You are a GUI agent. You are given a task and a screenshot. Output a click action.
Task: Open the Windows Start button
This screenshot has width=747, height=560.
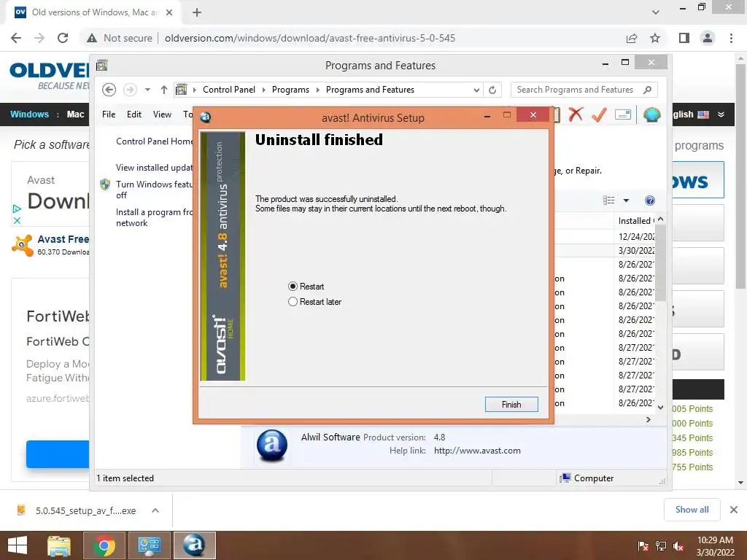point(18,545)
